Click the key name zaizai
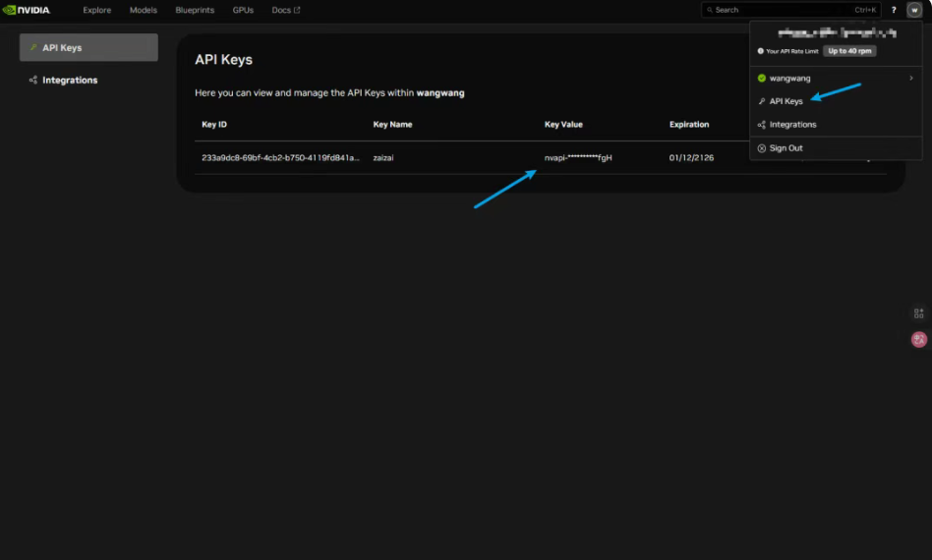The width and height of the screenshot is (932, 560). [382, 157]
